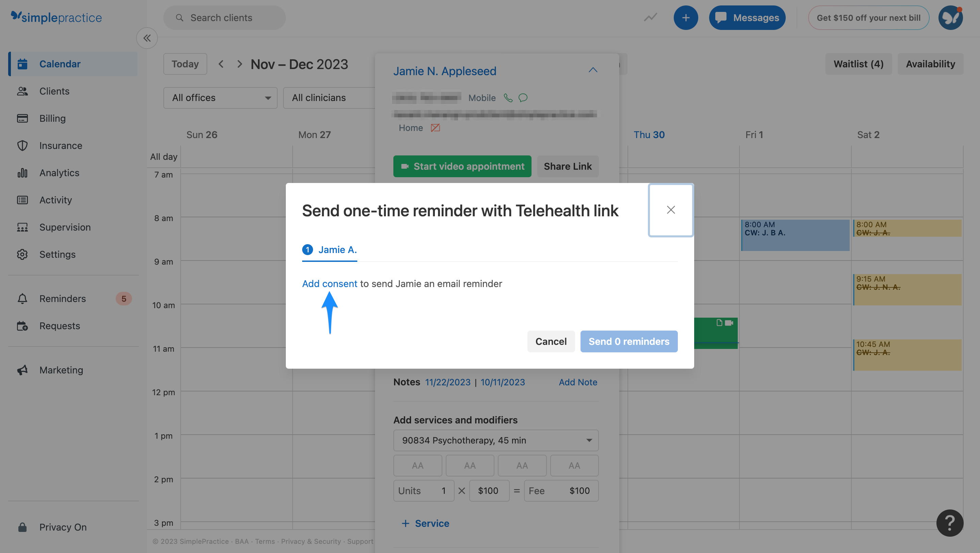Click Send 0 reminders button

coord(629,341)
